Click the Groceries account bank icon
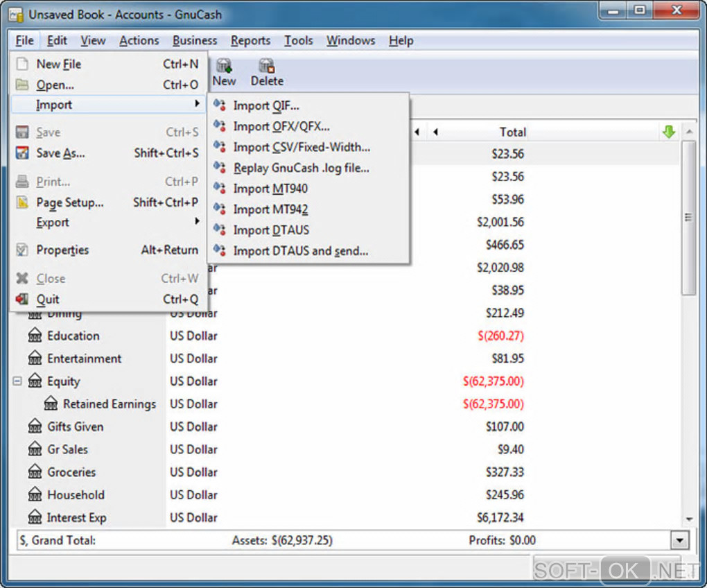Image resolution: width=707 pixels, height=588 pixels. tap(35, 472)
